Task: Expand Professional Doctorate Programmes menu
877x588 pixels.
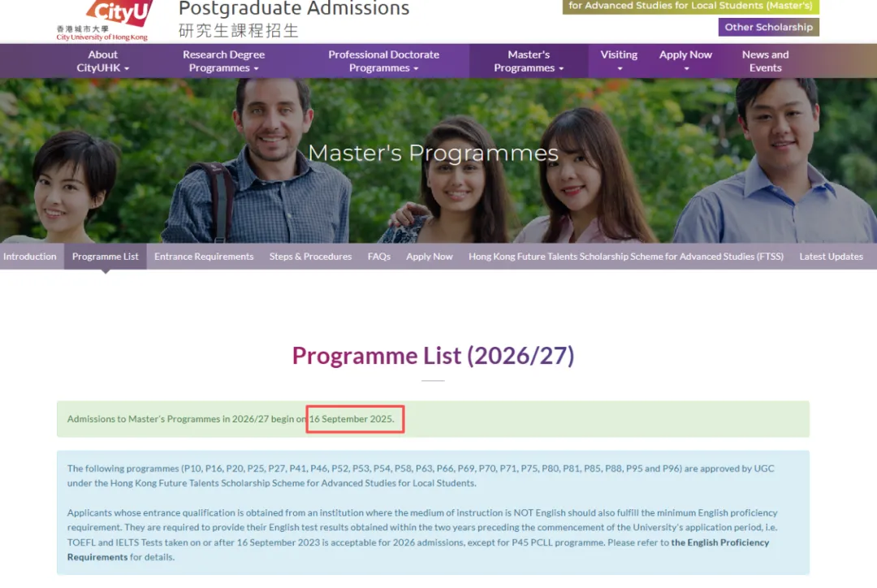Action: 383,61
